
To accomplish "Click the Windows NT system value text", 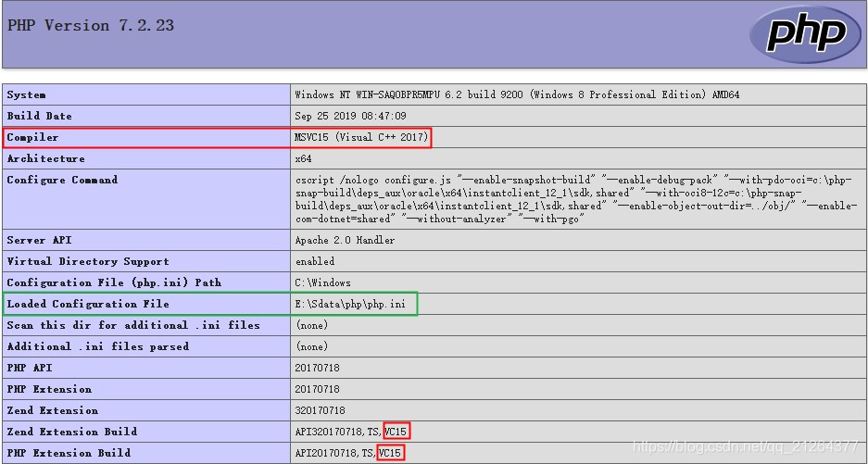I will [x=517, y=94].
